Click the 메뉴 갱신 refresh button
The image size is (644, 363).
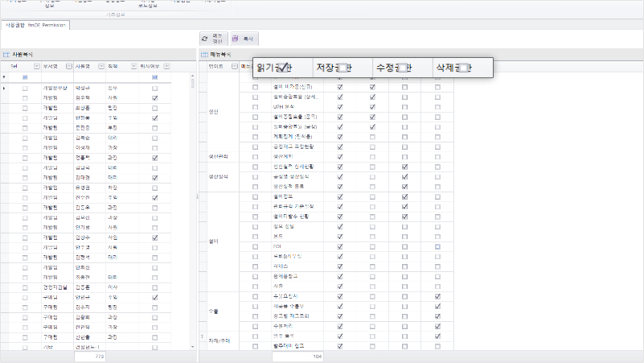tap(214, 39)
